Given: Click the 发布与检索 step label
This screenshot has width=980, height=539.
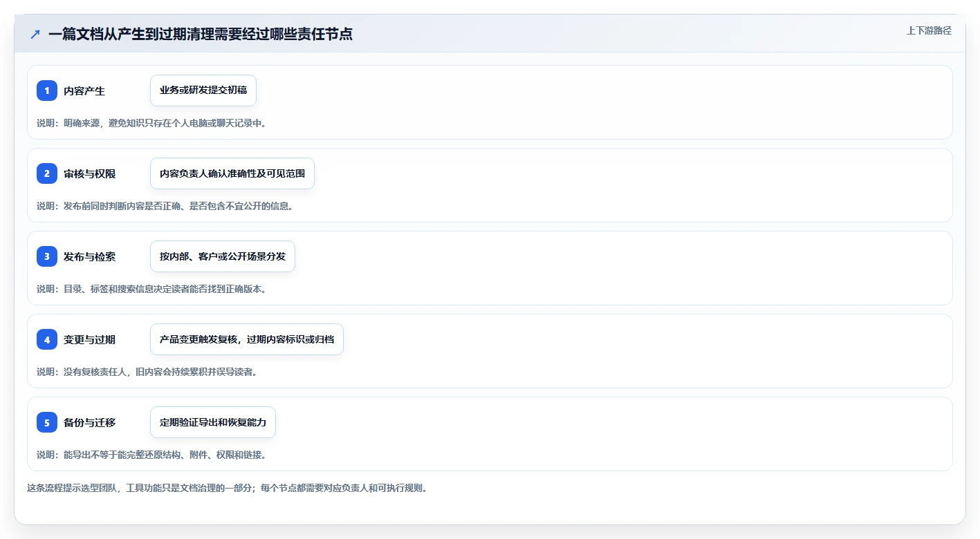Looking at the screenshot, I should pos(90,256).
